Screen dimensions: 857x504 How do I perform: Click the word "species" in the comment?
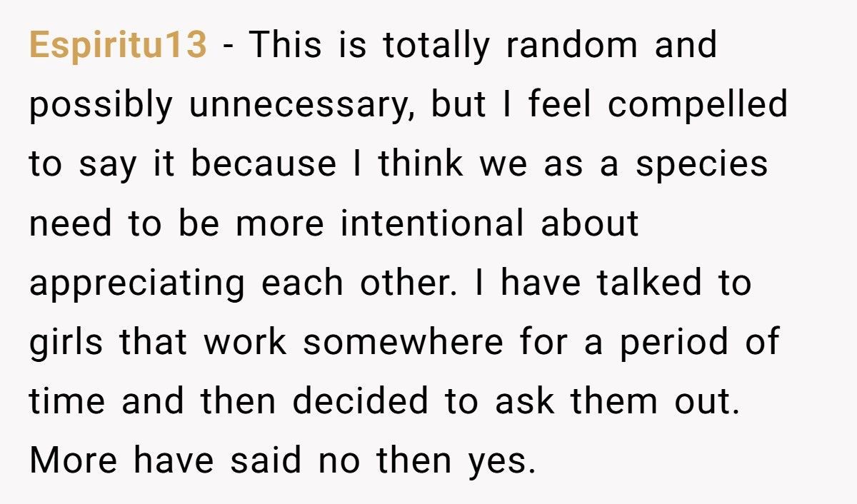702,164
